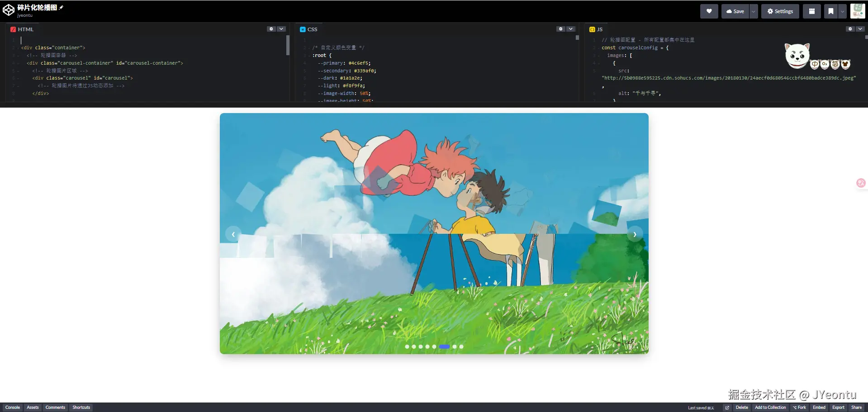The width and height of the screenshot is (868, 412).
Task: Open the HTML editor chevron dropdown
Action: 281,29
